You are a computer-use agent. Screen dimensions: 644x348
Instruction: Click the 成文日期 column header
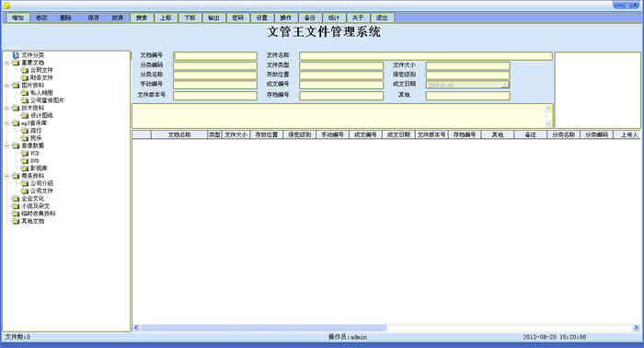[398, 134]
